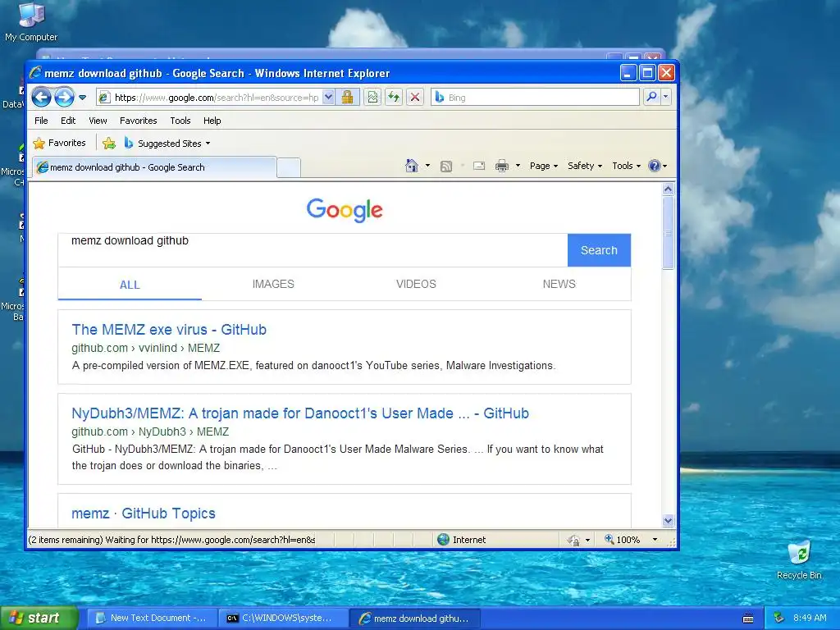Switch to the NEWS results tab
This screenshot has width=840, height=630.
[559, 284]
